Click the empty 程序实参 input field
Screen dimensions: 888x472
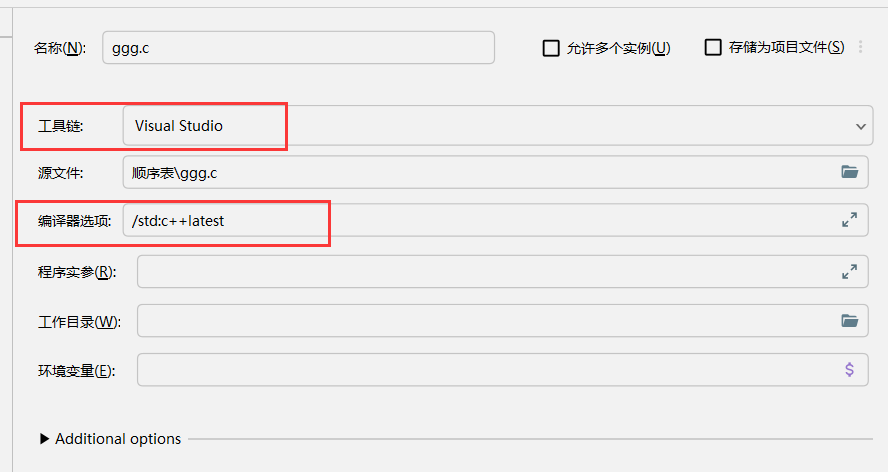(480, 271)
